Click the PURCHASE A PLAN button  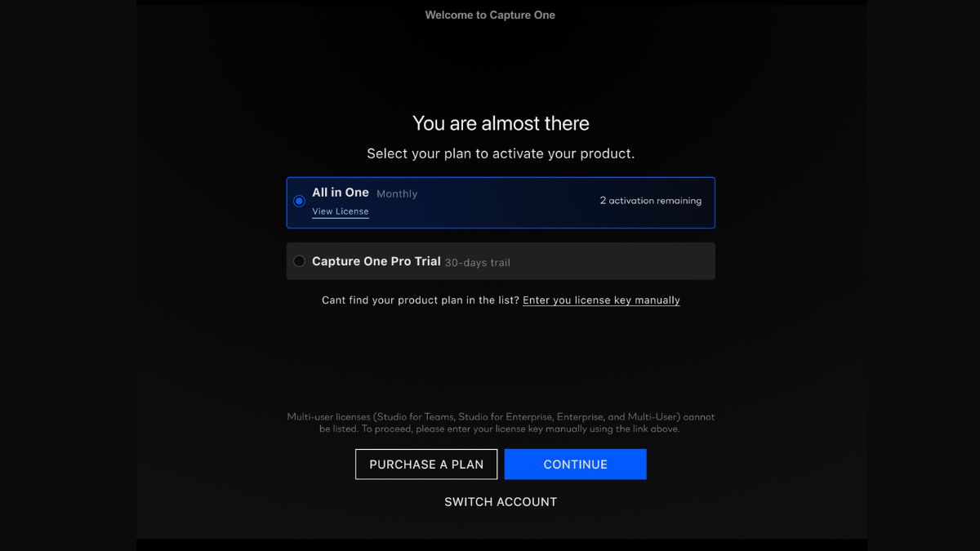(426, 464)
